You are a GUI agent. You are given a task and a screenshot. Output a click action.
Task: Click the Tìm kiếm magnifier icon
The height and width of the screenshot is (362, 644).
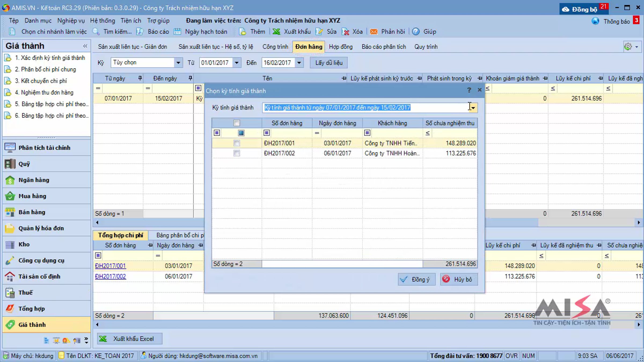coord(96,32)
